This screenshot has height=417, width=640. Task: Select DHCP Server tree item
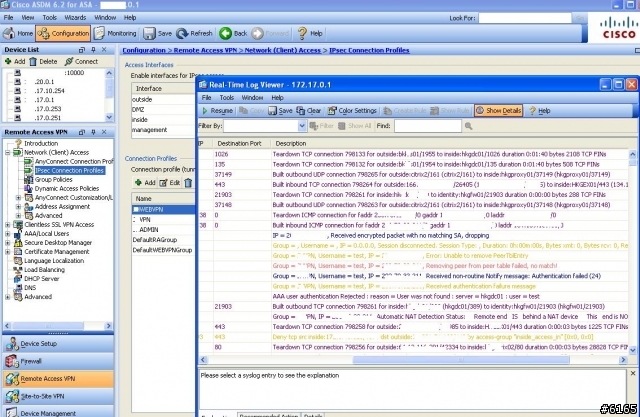point(42,279)
